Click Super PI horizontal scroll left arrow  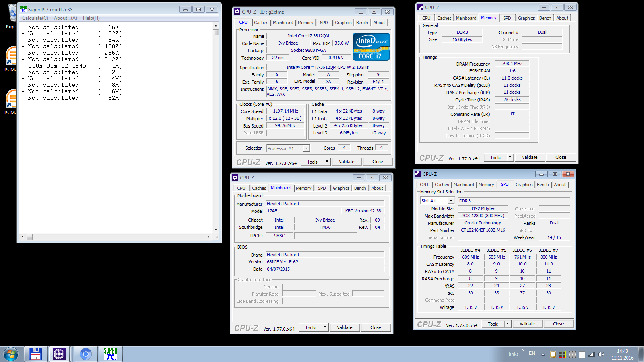coord(23,237)
